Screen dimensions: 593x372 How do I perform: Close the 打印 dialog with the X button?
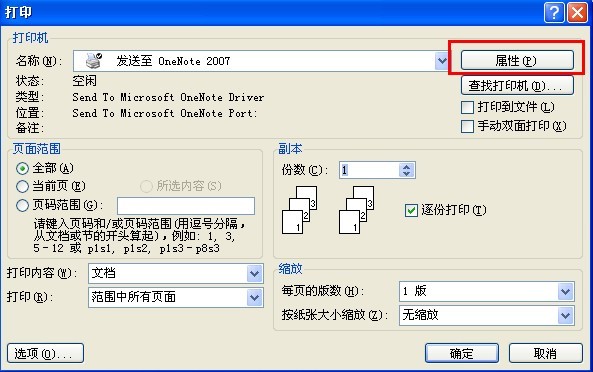(x=577, y=12)
